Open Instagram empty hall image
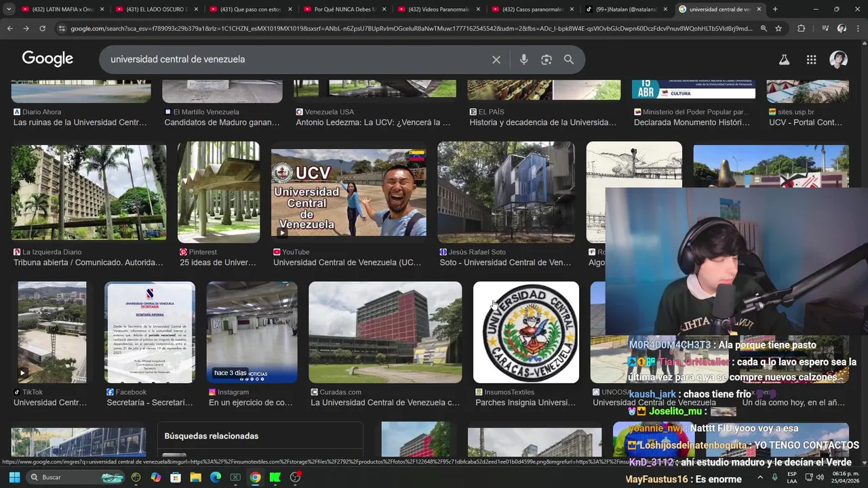 (252, 332)
